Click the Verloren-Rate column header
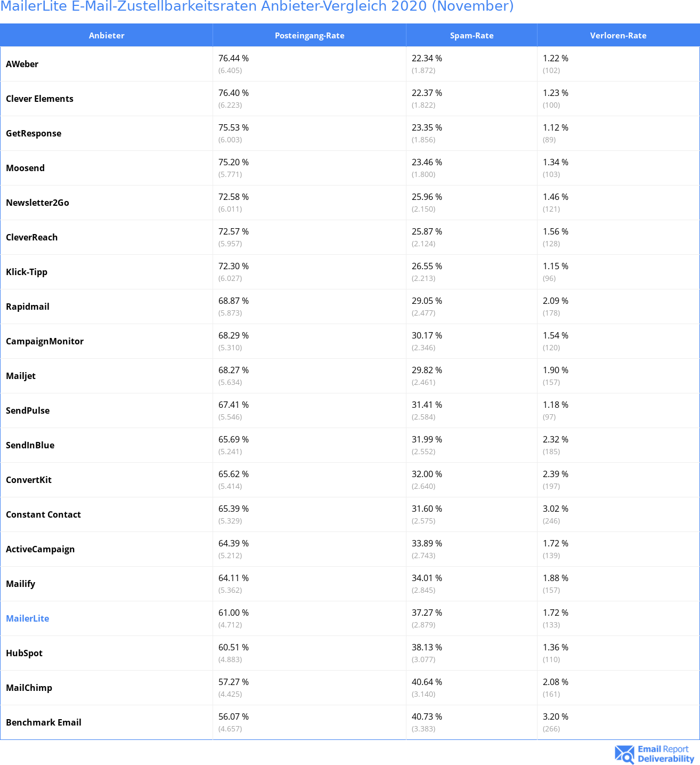Screen dimensions: 700x765 pyautogui.click(x=618, y=36)
